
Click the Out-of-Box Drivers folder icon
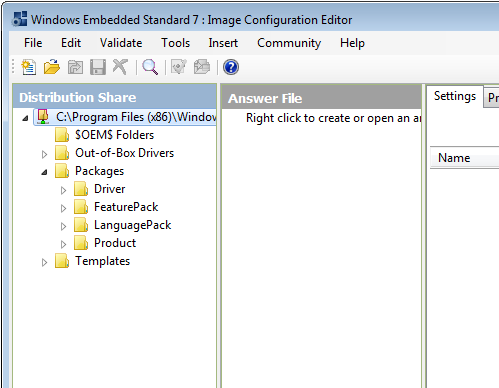62,153
